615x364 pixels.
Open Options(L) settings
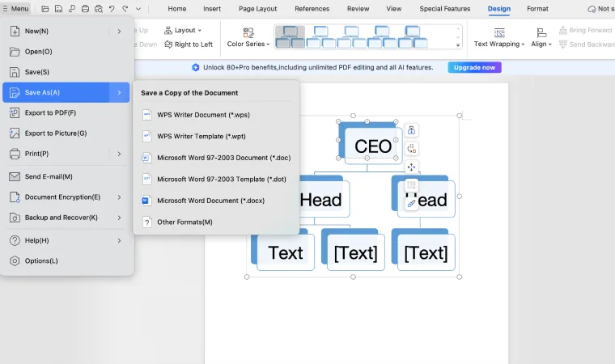(x=66, y=260)
